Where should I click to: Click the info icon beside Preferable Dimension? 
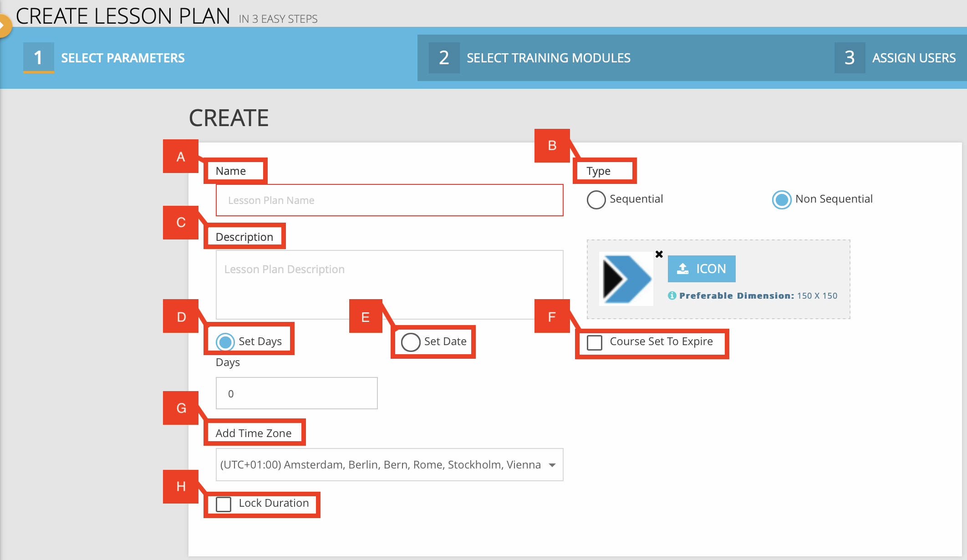click(672, 295)
